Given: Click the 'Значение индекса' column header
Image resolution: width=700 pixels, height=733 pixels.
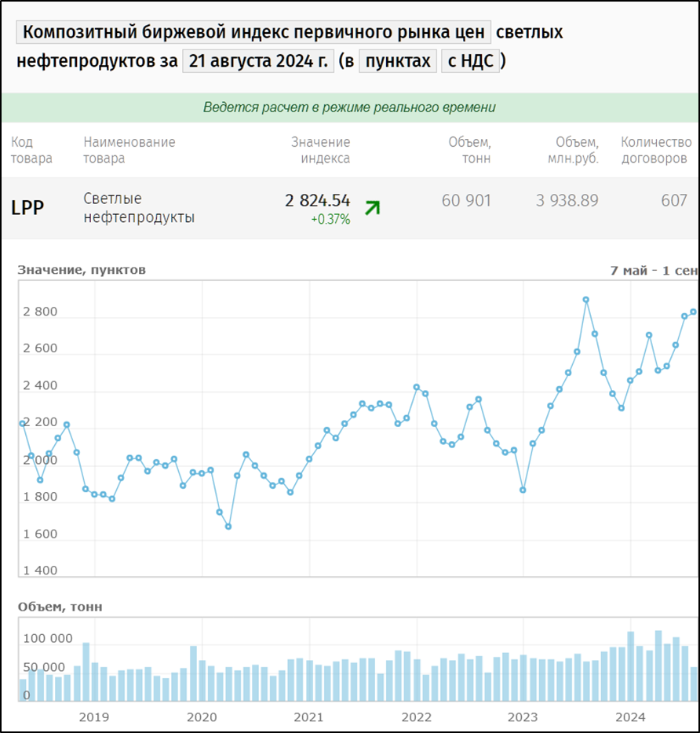Looking at the screenshot, I should pos(321,150).
